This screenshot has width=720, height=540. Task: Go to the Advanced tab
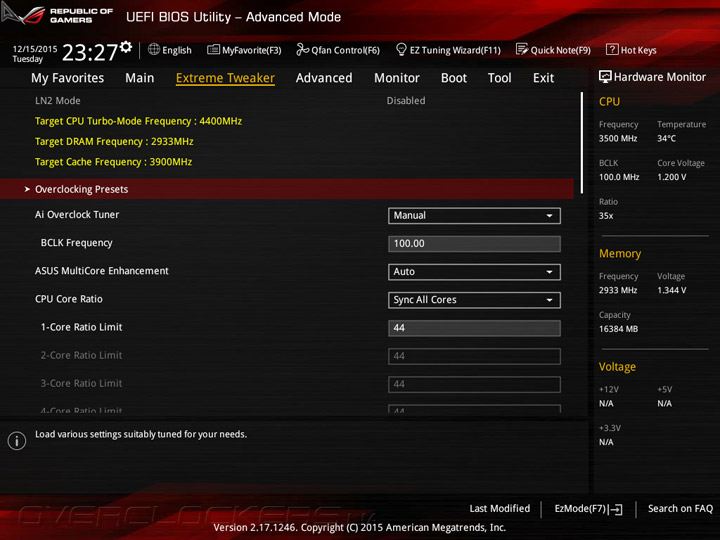(x=324, y=78)
